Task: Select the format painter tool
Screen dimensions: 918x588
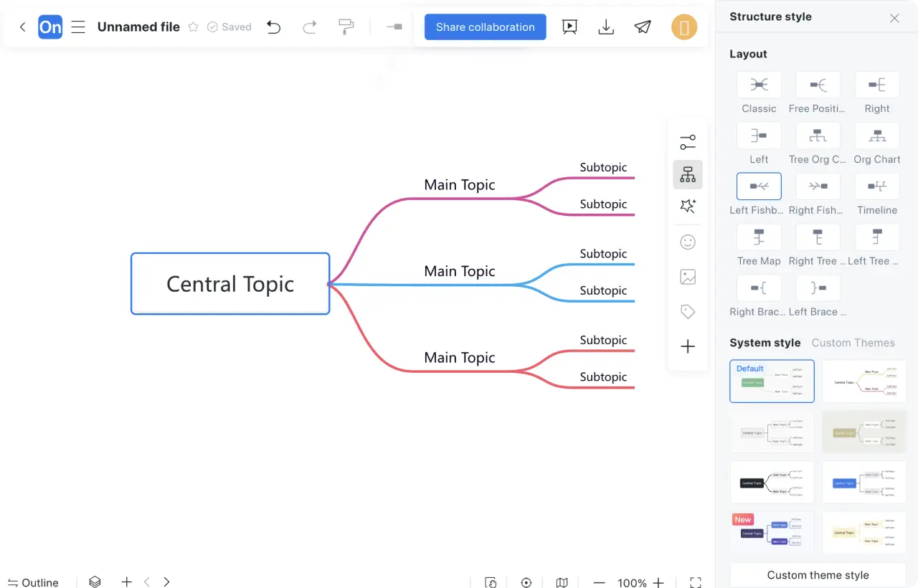Action: pyautogui.click(x=346, y=27)
